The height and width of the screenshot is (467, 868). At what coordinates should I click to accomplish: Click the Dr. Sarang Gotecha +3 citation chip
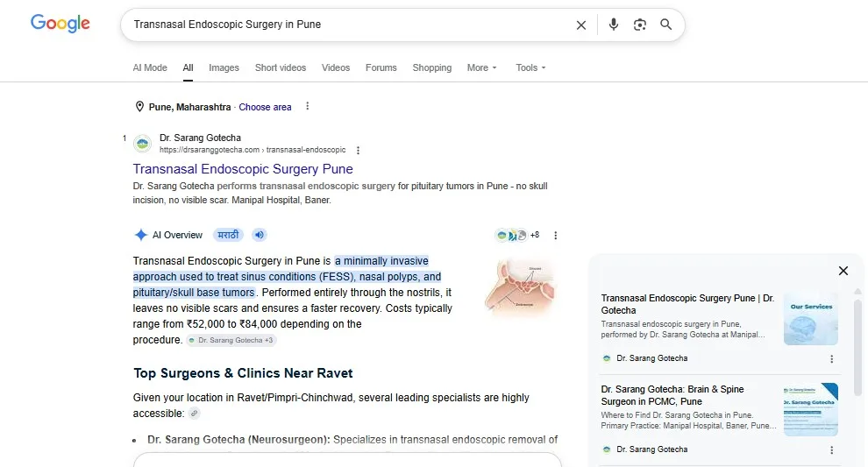231,340
